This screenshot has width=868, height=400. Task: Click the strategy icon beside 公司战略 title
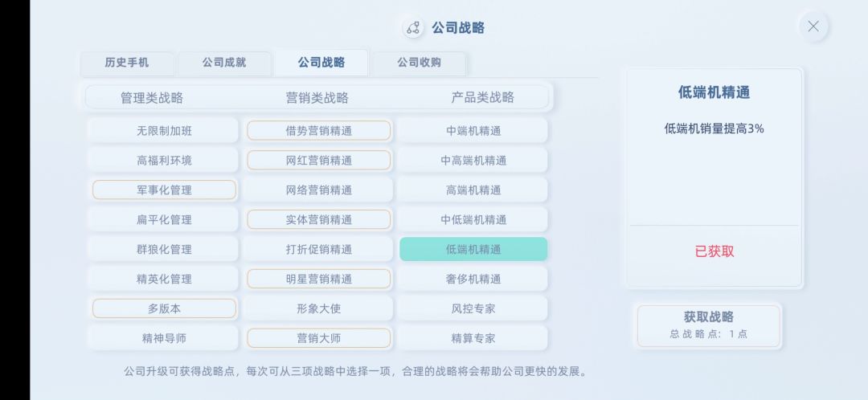(413, 28)
